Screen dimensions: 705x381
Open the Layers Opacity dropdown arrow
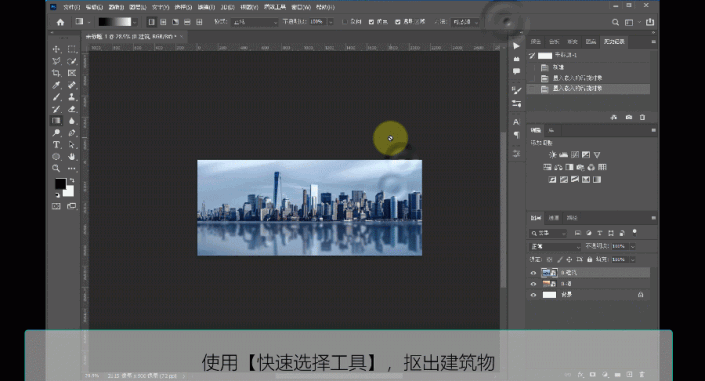pyautogui.click(x=633, y=247)
